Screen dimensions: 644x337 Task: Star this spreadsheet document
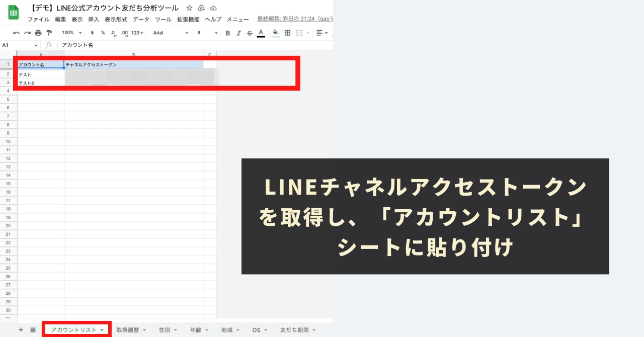pos(189,8)
